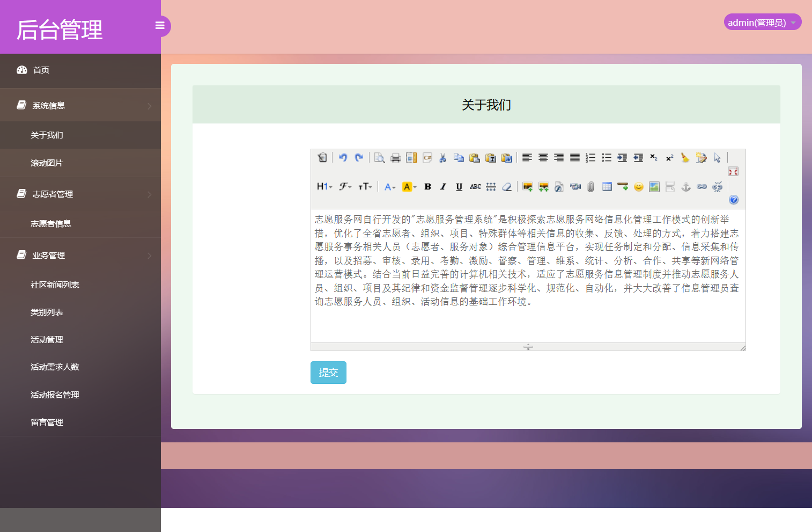Select the Bold formatting icon
This screenshot has width=812, height=532.
427,187
